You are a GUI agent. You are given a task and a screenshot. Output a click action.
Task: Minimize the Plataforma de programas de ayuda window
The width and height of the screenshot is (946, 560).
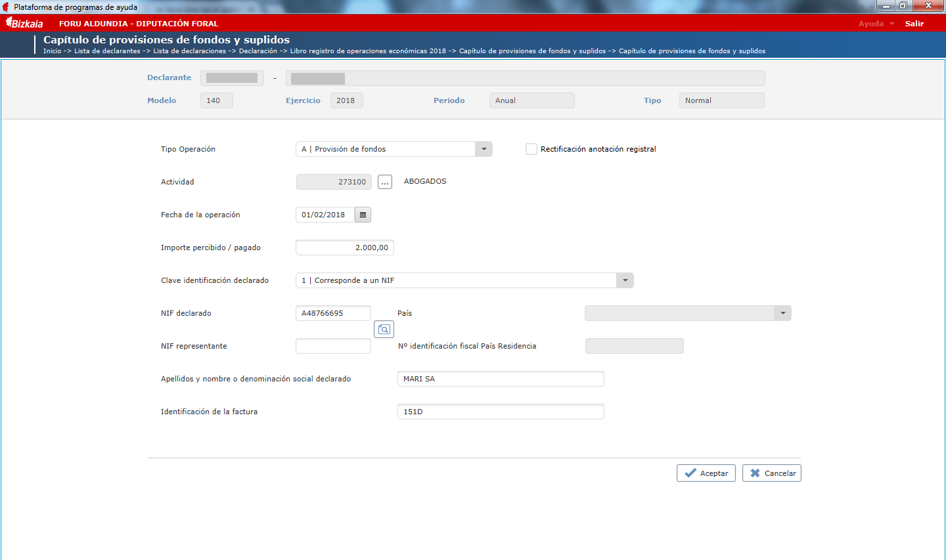tap(886, 6)
